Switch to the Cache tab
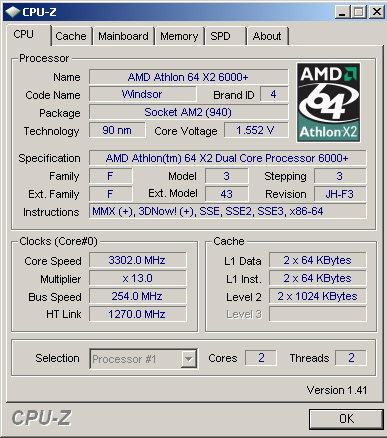Screen dimensions: 387x438 (71, 36)
